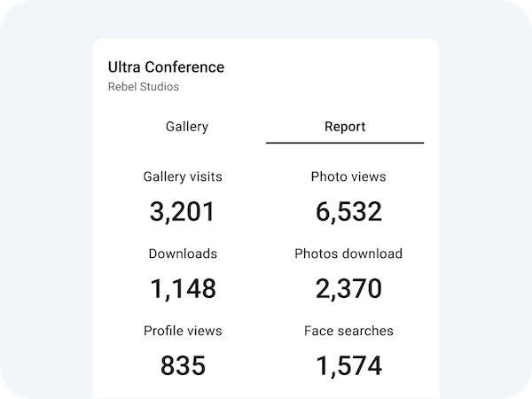Viewport: 532px width, 399px height.
Task: Select the 3,201 gallery visits count
Action: pos(183,212)
